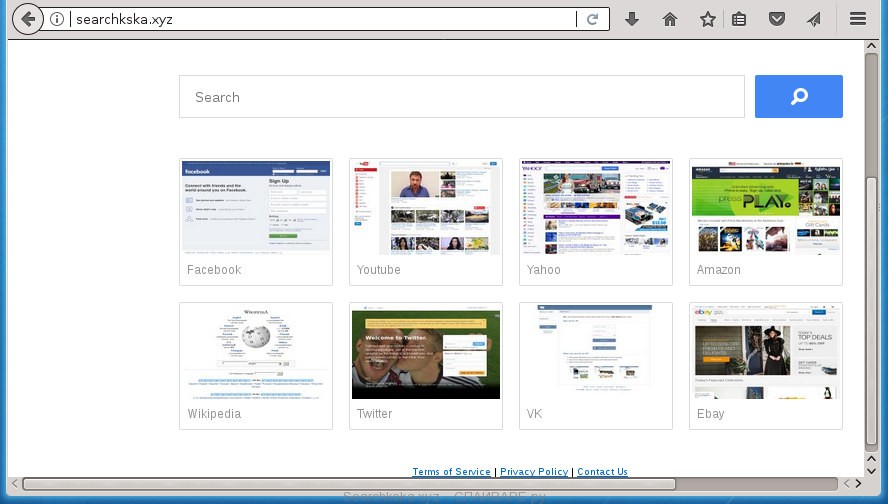The height and width of the screenshot is (504, 888).
Task: Reload the page with the refresh icon
Action: pos(593,19)
